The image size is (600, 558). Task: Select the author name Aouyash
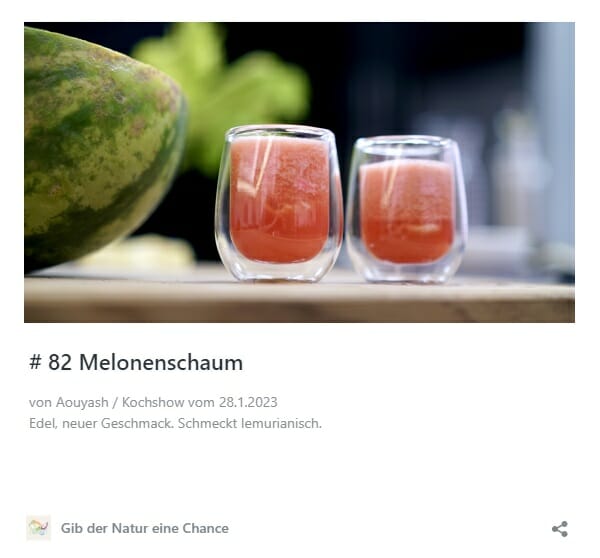tap(82, 402)
